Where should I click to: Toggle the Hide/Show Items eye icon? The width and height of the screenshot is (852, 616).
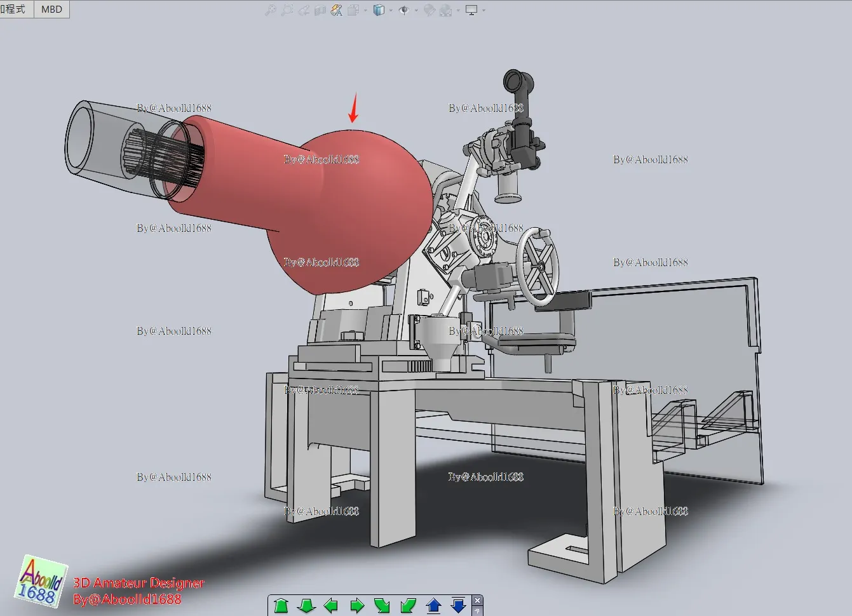click(404, 10)
